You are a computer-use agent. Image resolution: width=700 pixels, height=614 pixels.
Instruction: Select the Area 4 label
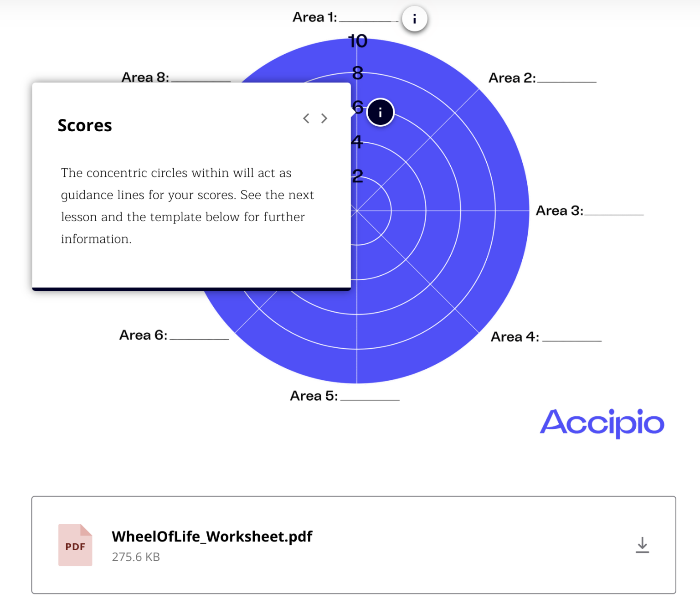click(515, 337)
